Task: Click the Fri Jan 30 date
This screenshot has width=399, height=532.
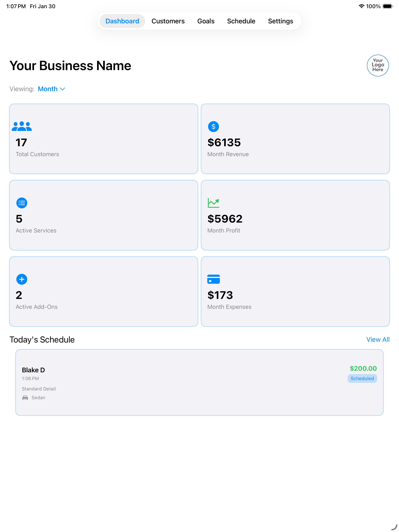Action: tap(43, 6)
